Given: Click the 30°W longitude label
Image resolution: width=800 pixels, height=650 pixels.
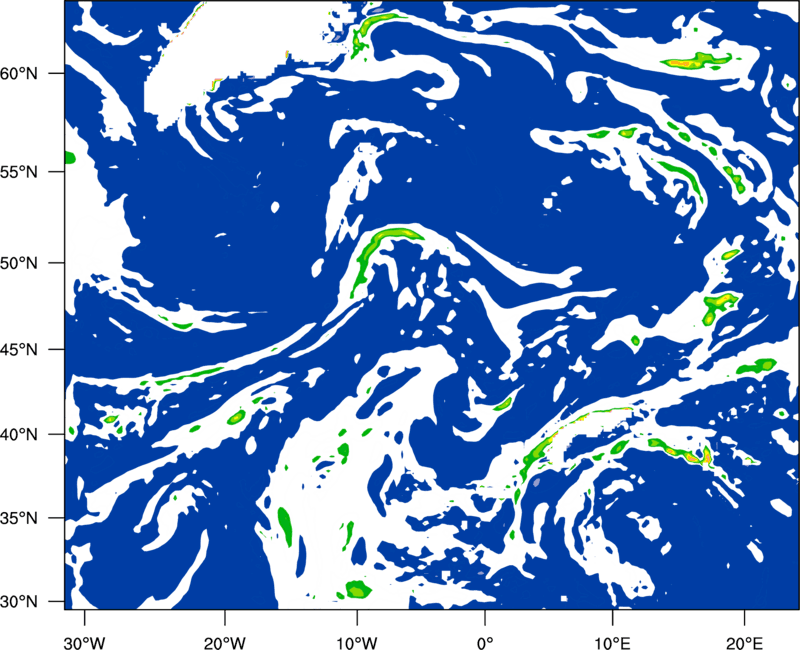Looking at the screenshot, I should [x=84, y=643].
